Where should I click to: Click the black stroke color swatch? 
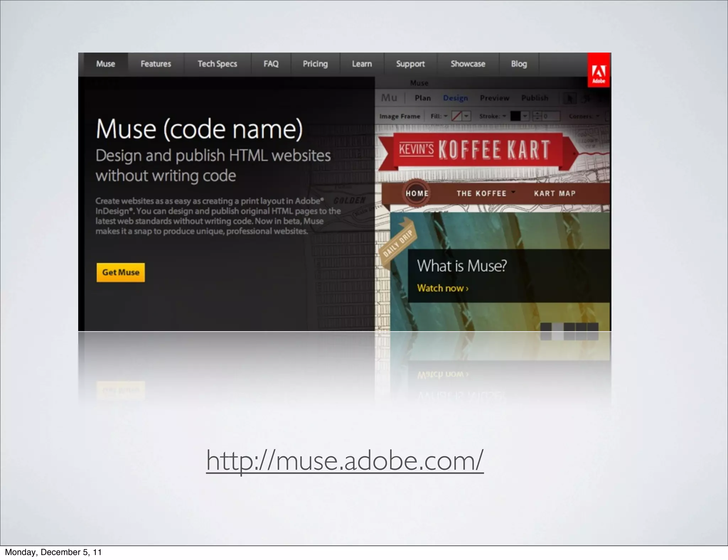[515, 116]
